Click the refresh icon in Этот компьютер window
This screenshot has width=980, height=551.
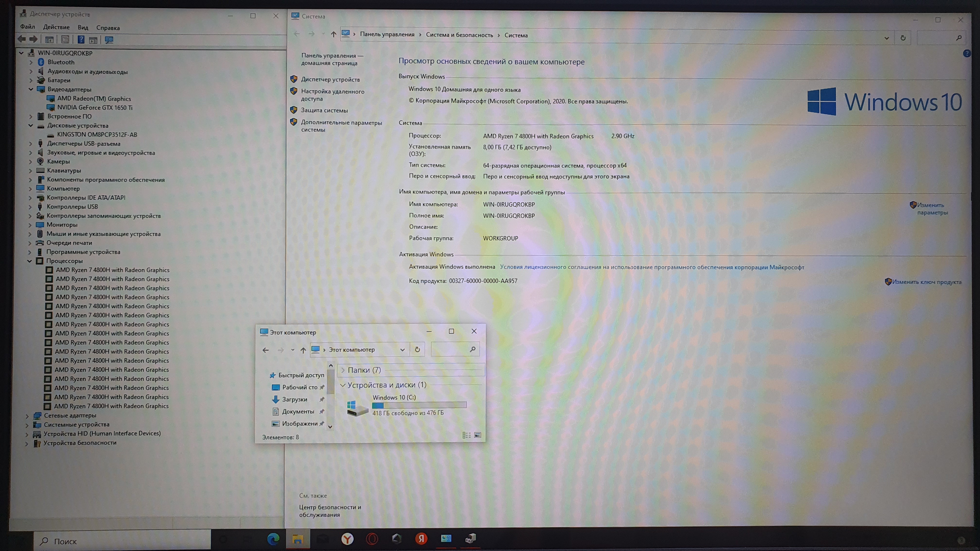[x=417, y=349]
